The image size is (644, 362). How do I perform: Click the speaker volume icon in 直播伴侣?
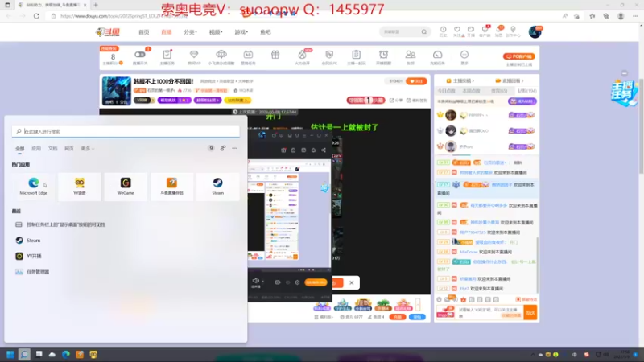(x=255, y=281)
